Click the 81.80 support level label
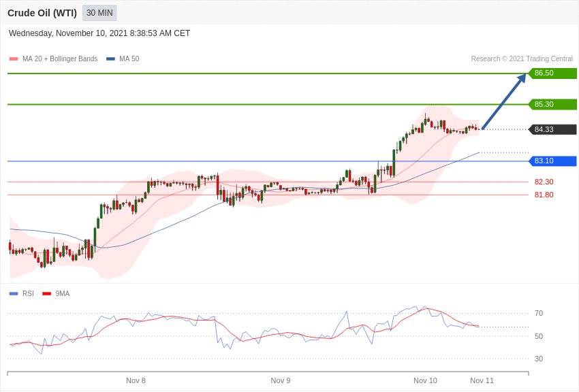Image resolution: width=579 pixels, height=392 pixels. [x=544, y=195]
